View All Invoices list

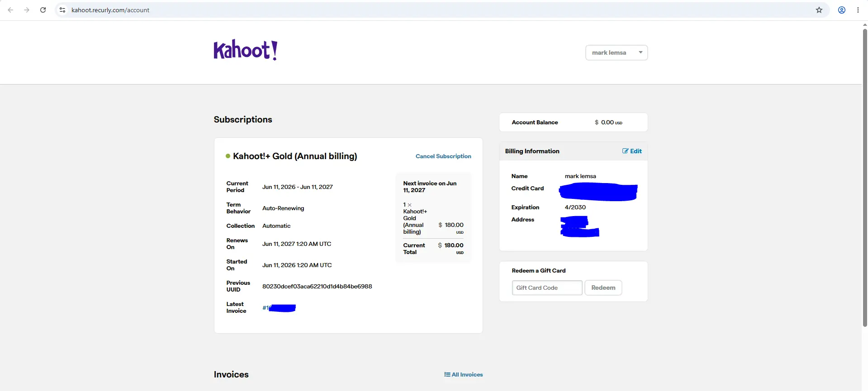(x=464, y=374)
